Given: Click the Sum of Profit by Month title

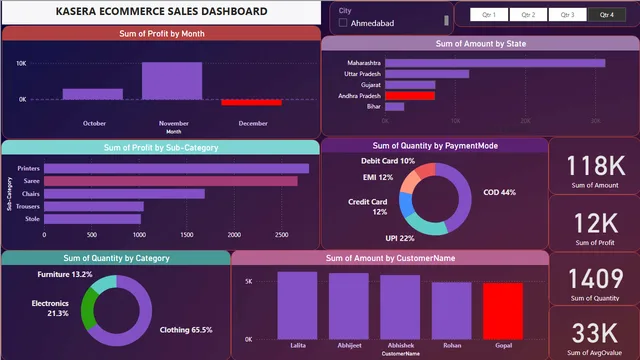Looking at the screenshot, I should coord(162,34).
